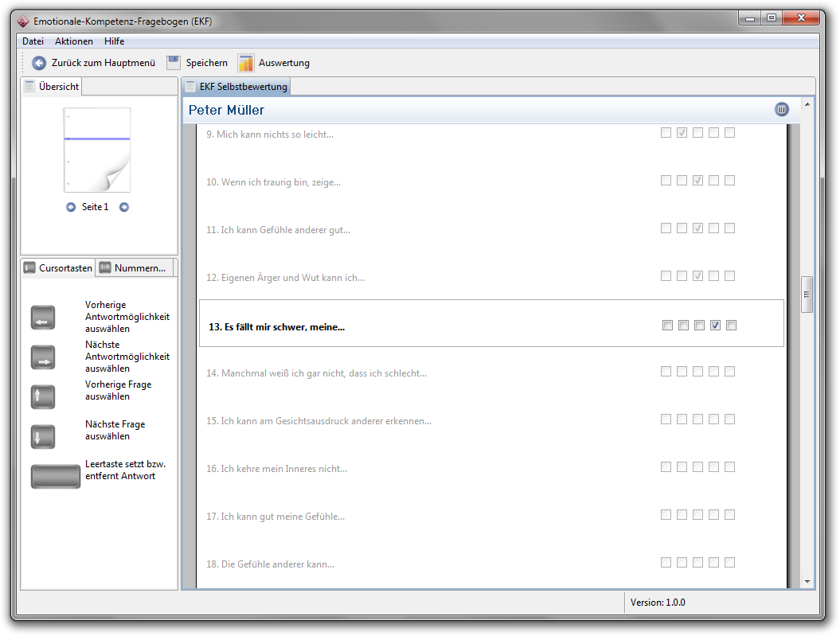Uncheck fourth checkbox of question 13
Viewport: 840px width, 636px height.
point(715,325)
